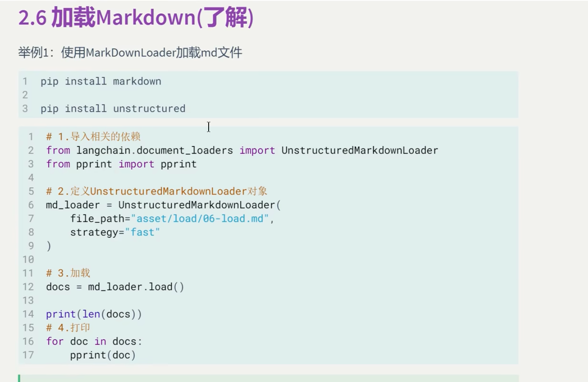
Task: Click the closing parenthesis on code line 9
Action: click(x=48, y=246)
